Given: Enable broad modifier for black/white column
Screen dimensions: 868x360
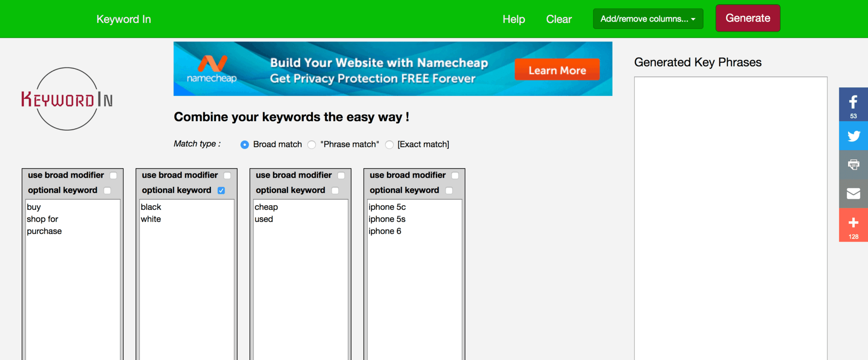Looking at the screenshot, I should point(227,176).
